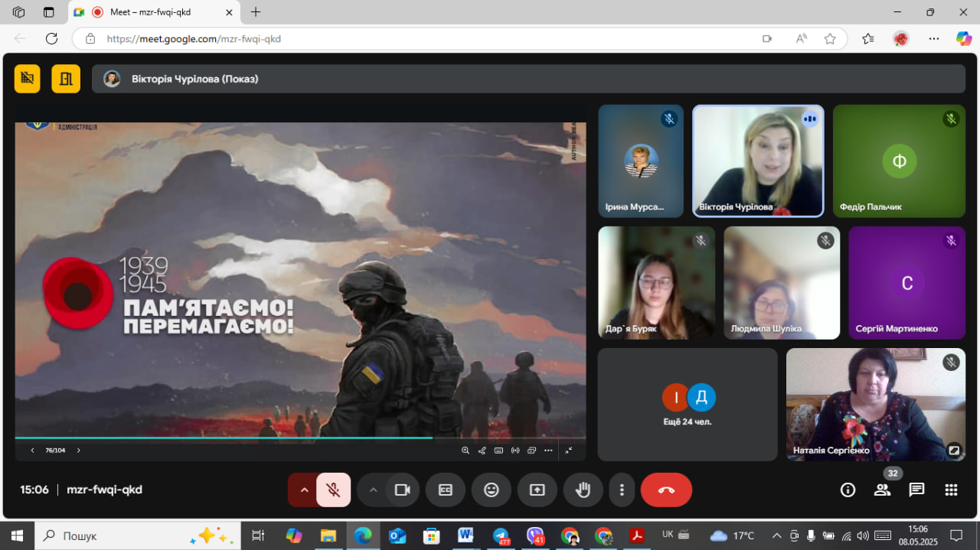Open the emoji reactions button
980x550 pixels.
(492, 490)
